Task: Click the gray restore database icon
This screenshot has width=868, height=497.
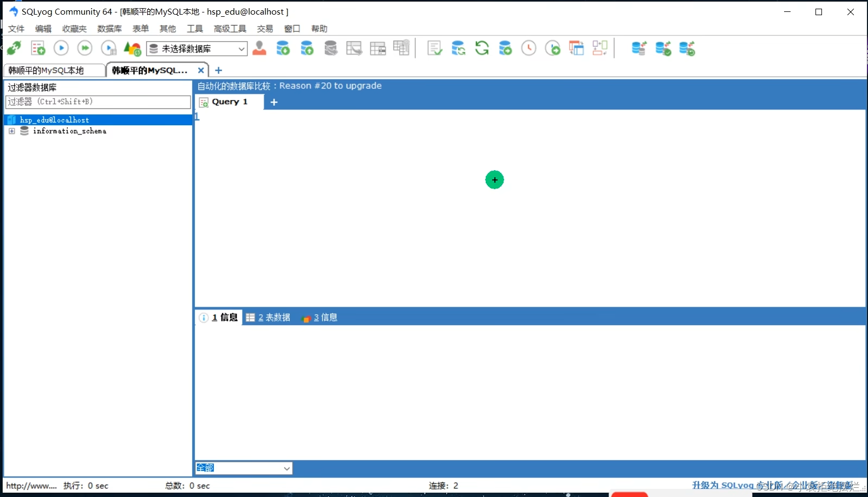Action: coord(330,48)
